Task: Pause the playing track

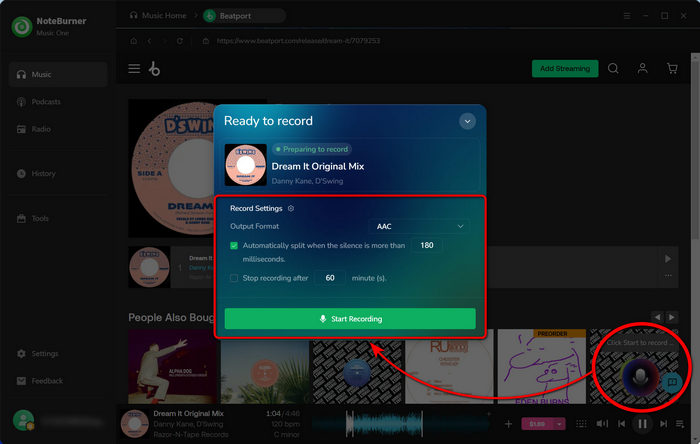Action: coord(642,423)
